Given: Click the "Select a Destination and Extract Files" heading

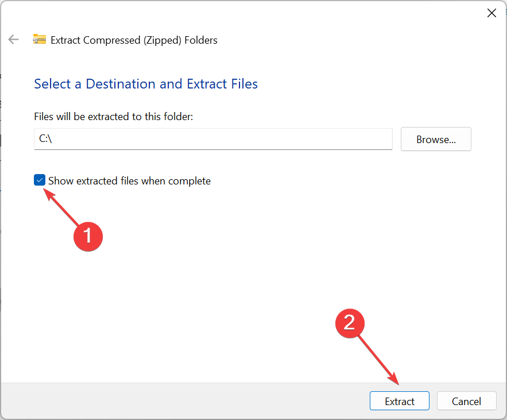Looking at the screenshot, I should point(146,84).
